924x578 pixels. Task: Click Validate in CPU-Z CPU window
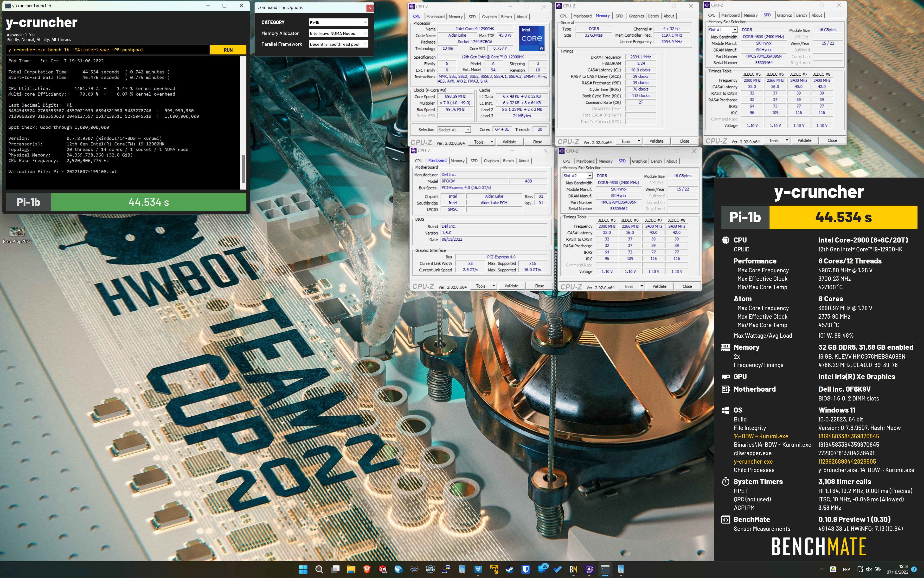509,142
